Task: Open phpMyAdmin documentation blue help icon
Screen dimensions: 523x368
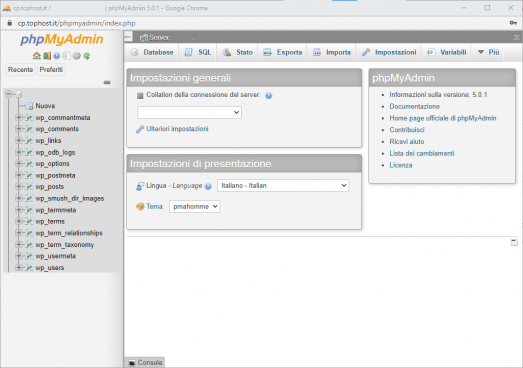Action: pyautogui.click(x=57, y=56)
